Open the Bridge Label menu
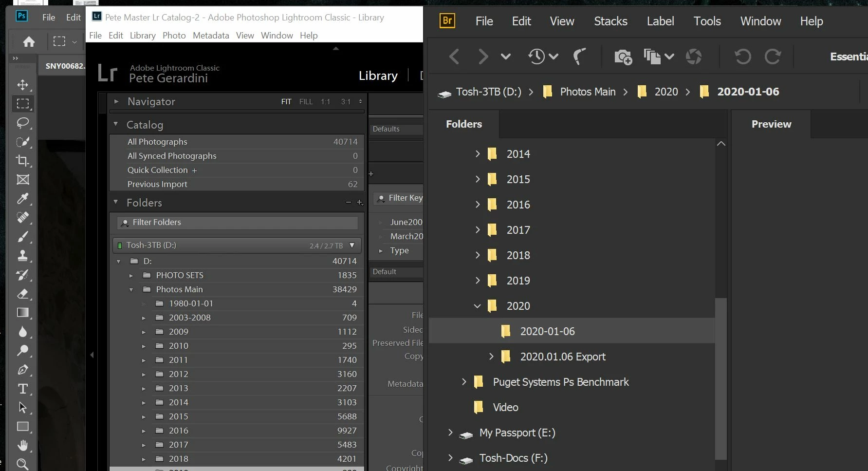Viewport: 868px width, 471px height. [660, 21]
